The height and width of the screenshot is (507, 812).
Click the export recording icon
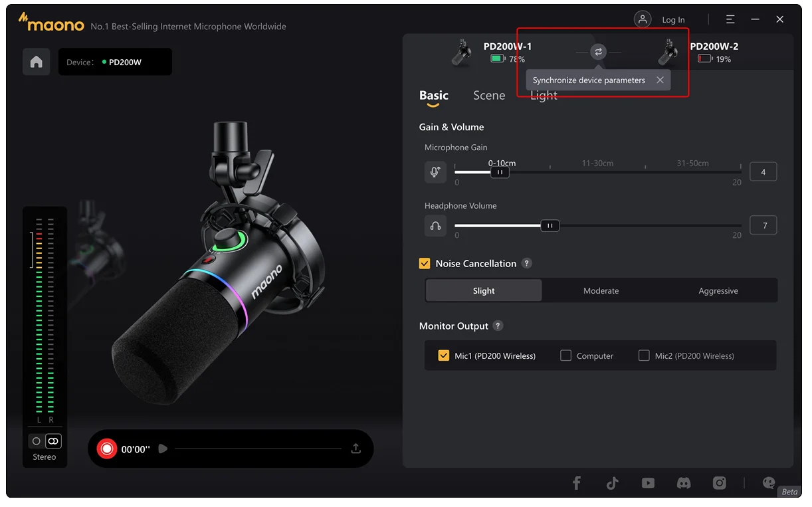click(x=356, y=449)
